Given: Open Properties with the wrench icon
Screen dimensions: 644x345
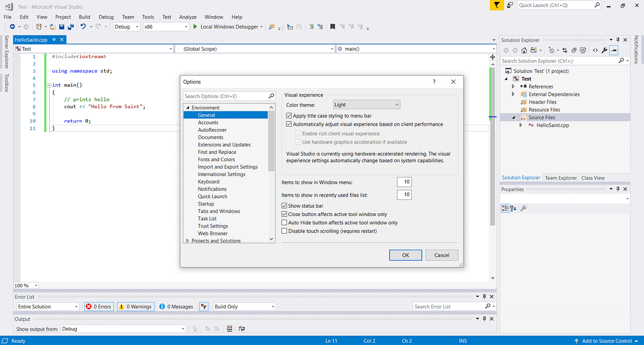Looking at the screenshot, I should [604, 50].
